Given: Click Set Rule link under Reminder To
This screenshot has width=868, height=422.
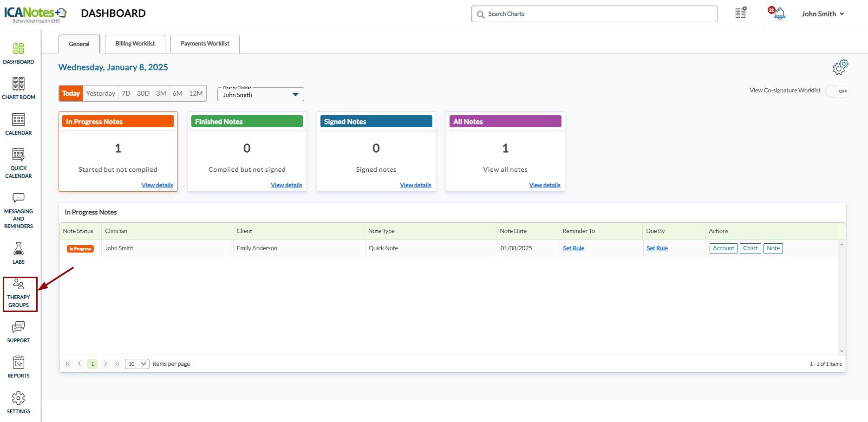Looking at the screenshot, I should 574,248.
